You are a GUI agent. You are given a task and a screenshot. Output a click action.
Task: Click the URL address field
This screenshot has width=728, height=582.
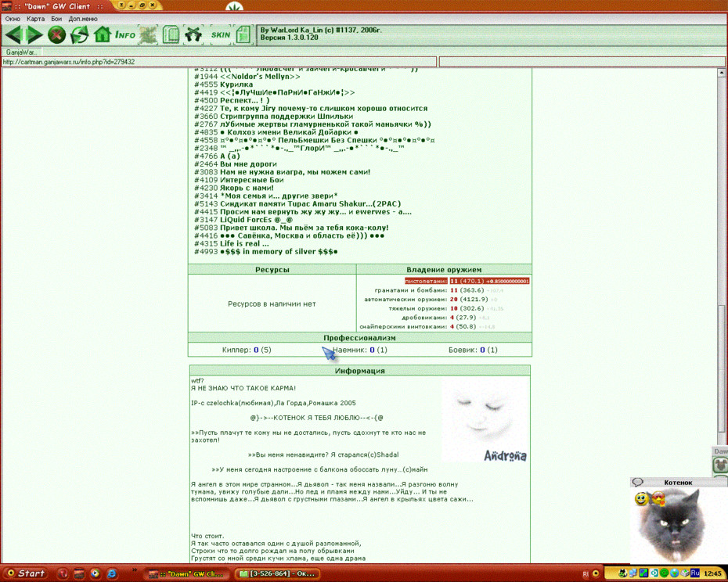point(218,62)
